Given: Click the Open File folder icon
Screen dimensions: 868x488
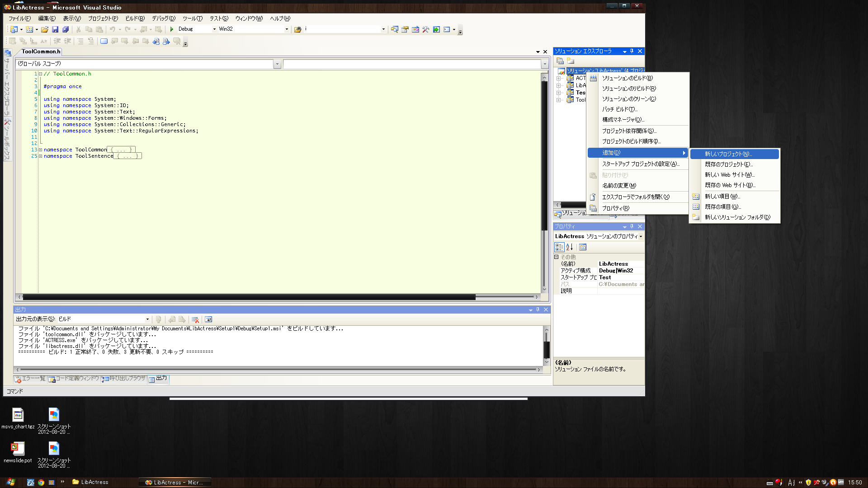Looking at the screenshot, I should tap(44, 29).
